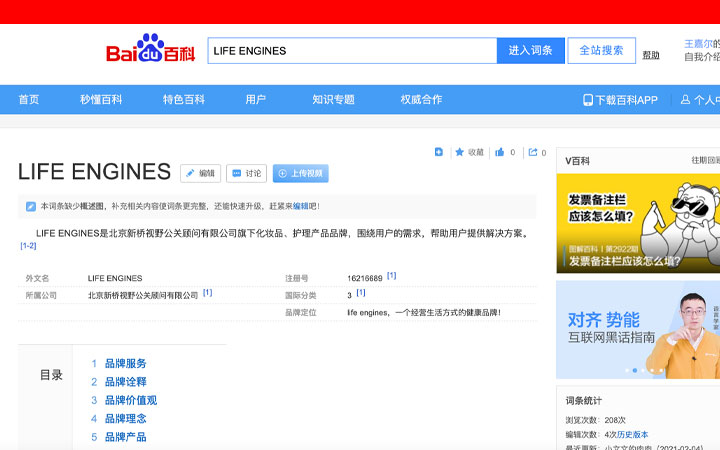Click the phone icon next to 下载百科APP
The height and width of the screenshot is (450, 720).
(x=588, y=100)
